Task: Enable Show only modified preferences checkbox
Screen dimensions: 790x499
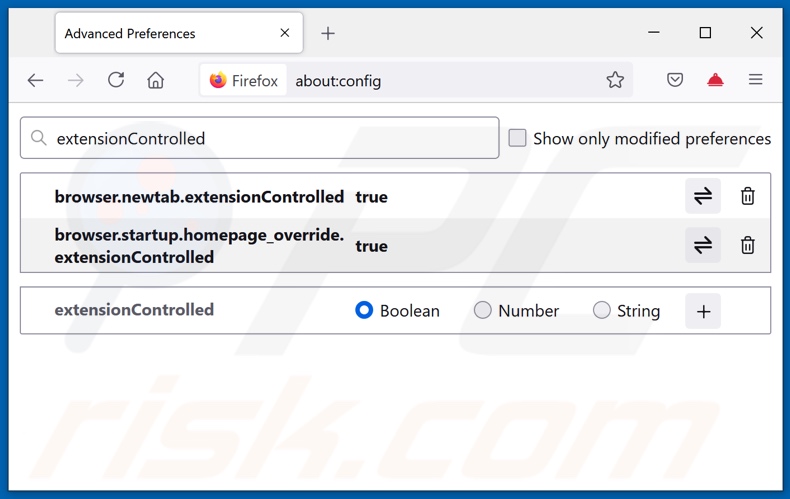Action: pos(517,138)
